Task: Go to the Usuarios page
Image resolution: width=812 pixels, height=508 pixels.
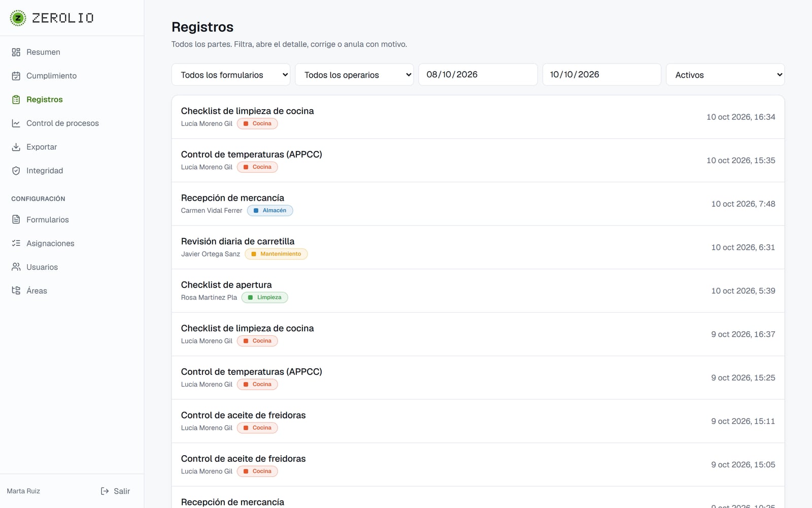Action: (72, 267)
